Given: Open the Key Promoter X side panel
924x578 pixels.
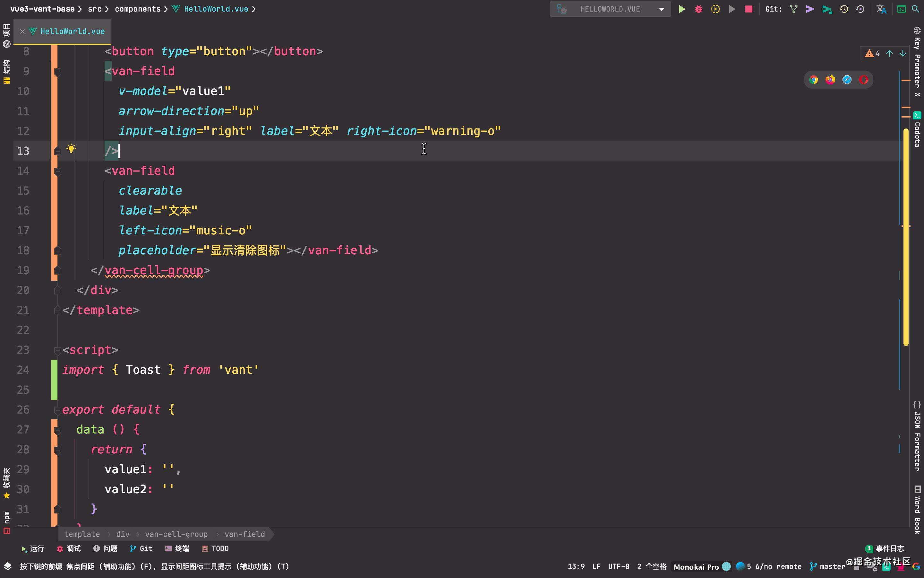Looking at the screenshot, I should [917, 62].
